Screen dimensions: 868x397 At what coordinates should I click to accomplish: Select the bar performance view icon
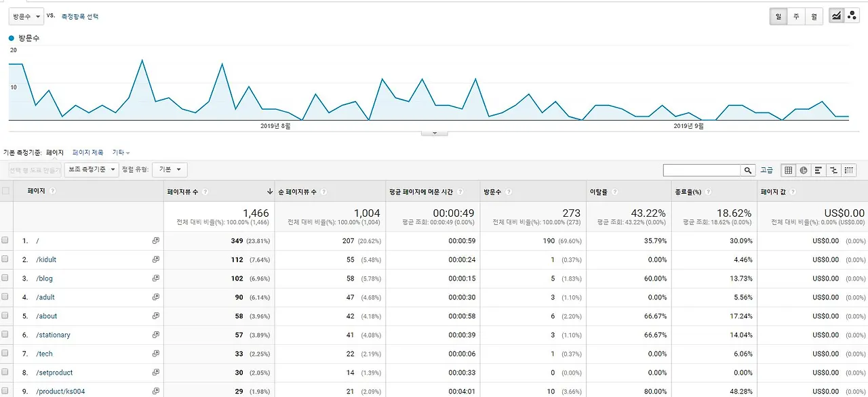[x=818, y=170]
